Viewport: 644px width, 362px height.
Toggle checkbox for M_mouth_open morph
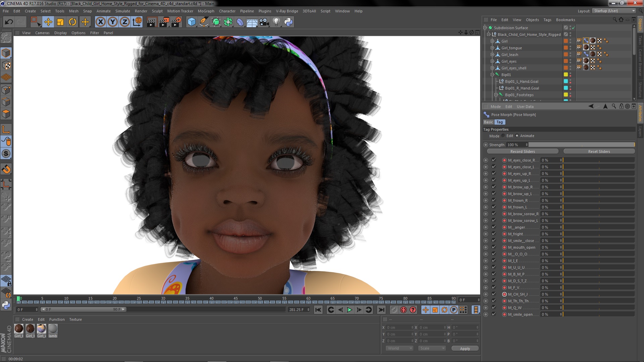(x=494, y=247)
